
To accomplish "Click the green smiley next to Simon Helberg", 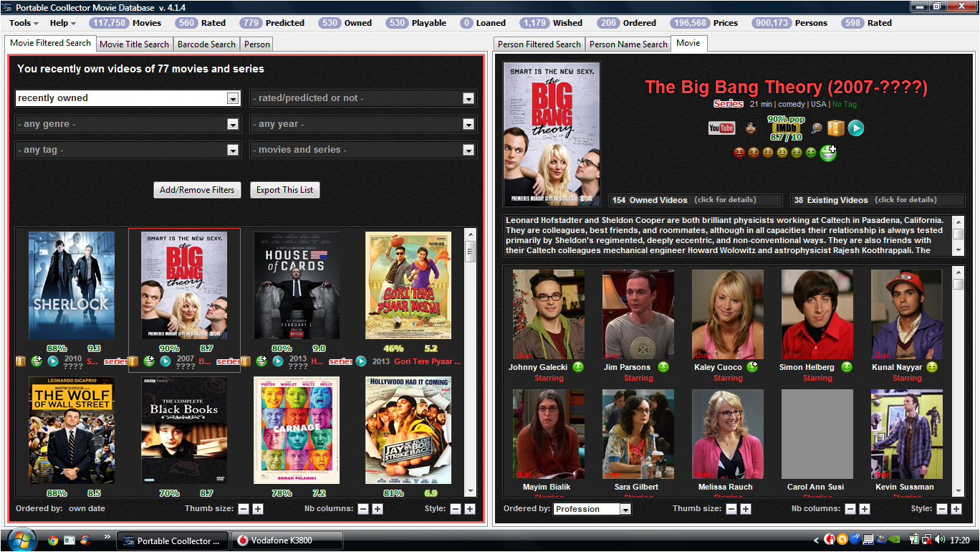I will click(x=847, y=367).
